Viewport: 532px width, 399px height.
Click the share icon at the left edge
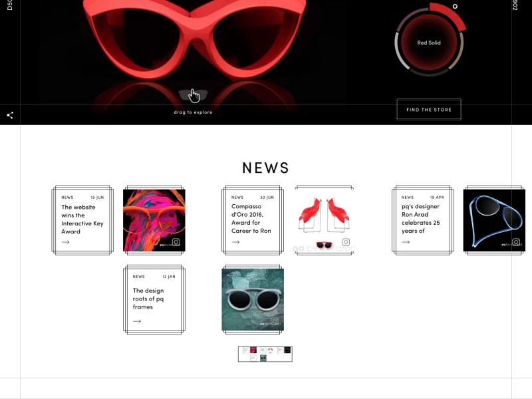point(10,115)
